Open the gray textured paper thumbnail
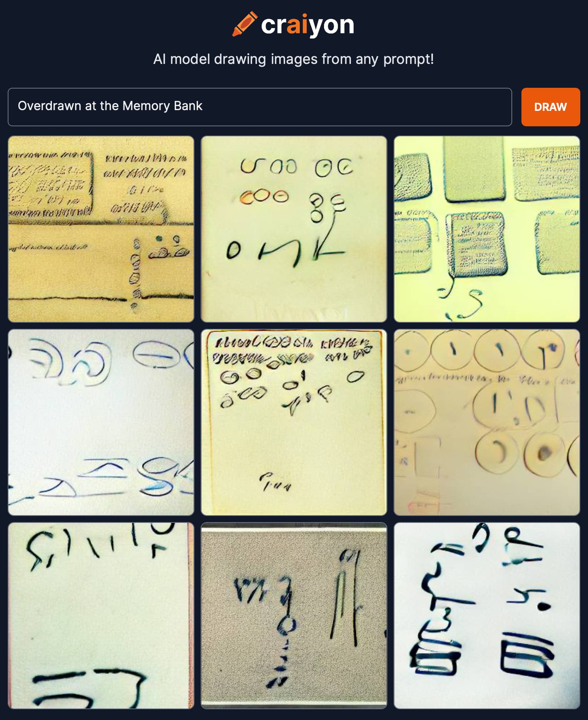This screenshot has height=720, width=588. coord(294,615)
